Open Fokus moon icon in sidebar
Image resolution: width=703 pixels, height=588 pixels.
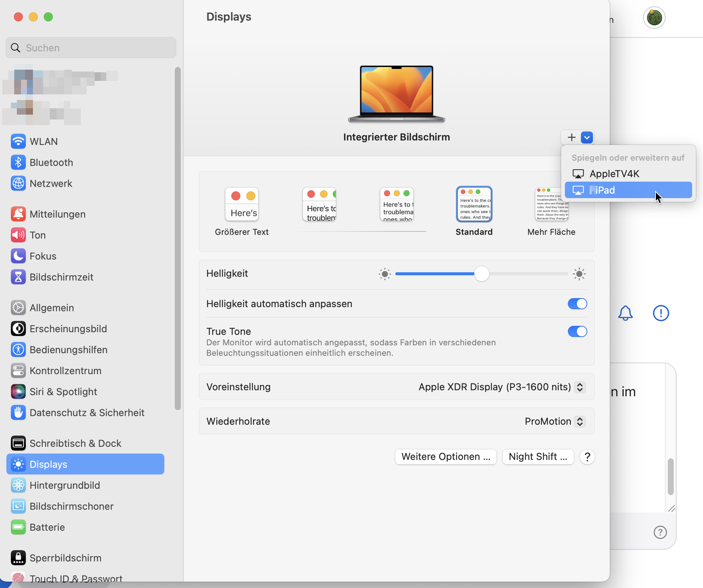18,256
